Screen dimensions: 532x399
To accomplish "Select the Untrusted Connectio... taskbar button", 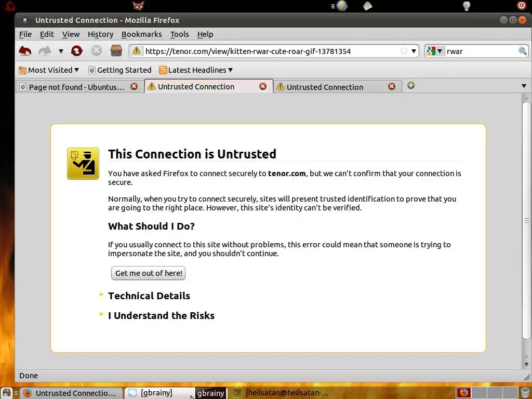I will coord(71,393).
